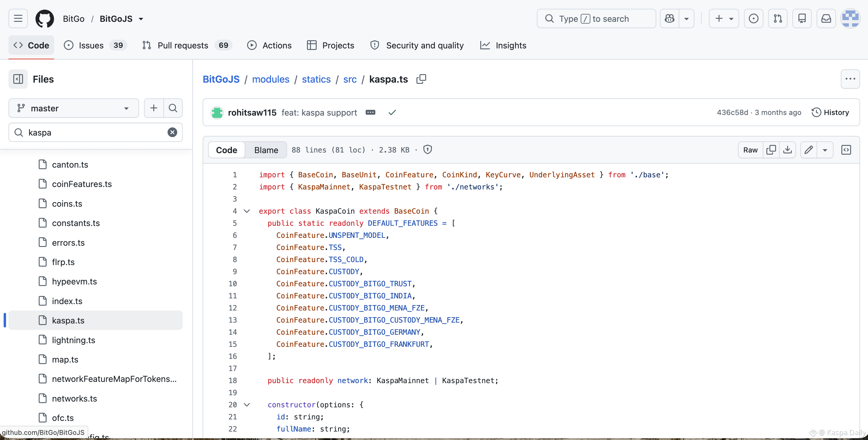Collapse the constructor at line 20
This screenshot has width=868, height=440.
click(x=247, y=405)
